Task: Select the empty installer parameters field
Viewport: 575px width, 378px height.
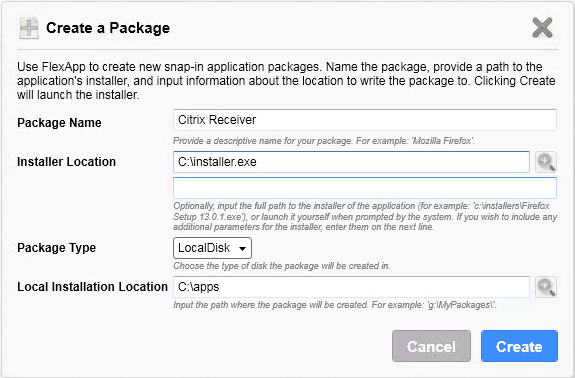Action: click(x=365, y=188)
